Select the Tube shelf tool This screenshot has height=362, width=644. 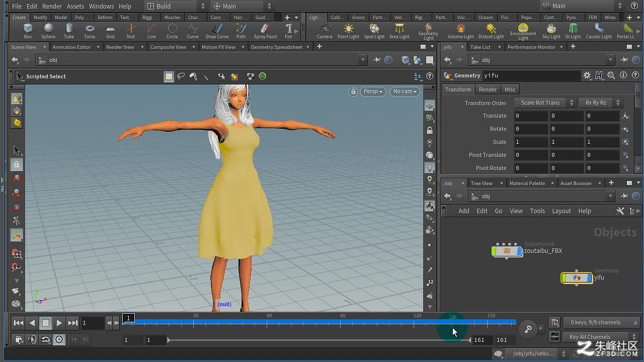pyautogui.click(x=69, y=31)
